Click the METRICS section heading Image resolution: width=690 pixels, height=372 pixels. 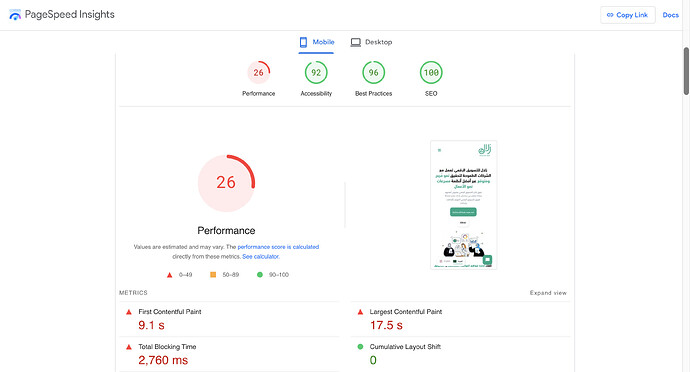[x=133, y=293]
